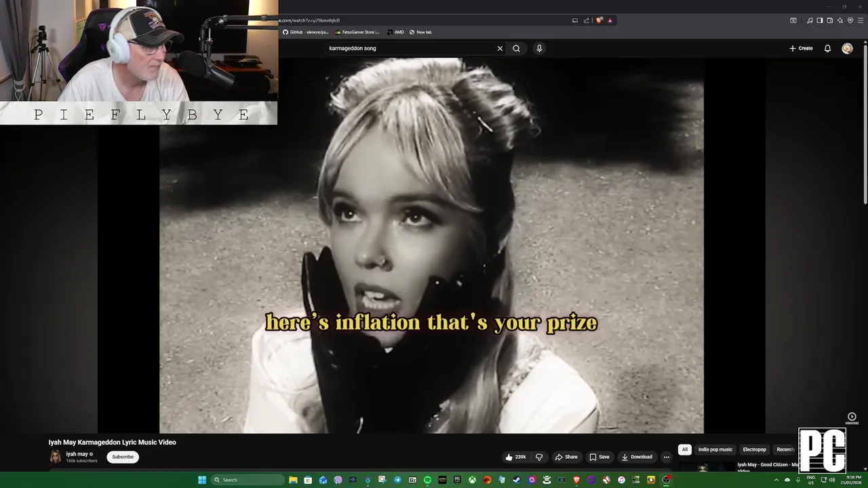The width and height of the screenshot is (868, 488).
Task: Open more actions ellipsis under video
Action: tap(666, 457)
